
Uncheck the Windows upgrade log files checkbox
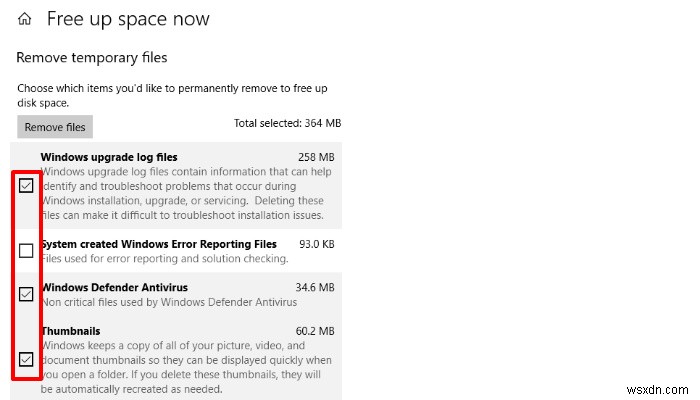(26, 186)
